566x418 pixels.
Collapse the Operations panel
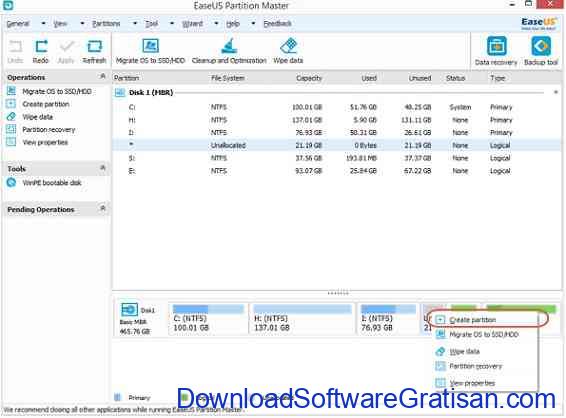(x=103, y=76)
